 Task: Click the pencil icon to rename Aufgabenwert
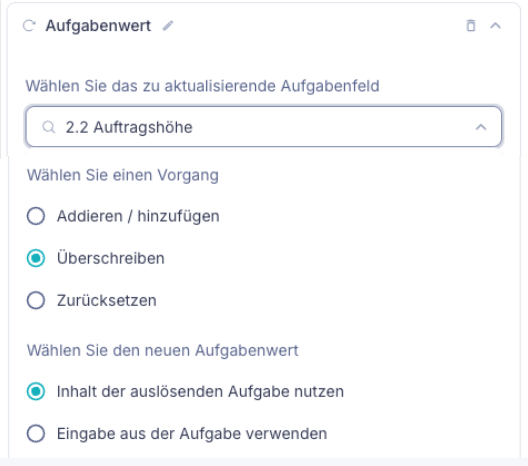pyautogui.click(x=168, y=26)
